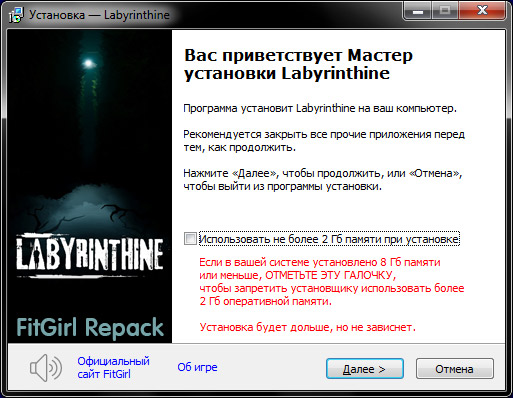Click the «Вас приветствует Мастер установки» heading
513x398 pixels.
point(299,64)
